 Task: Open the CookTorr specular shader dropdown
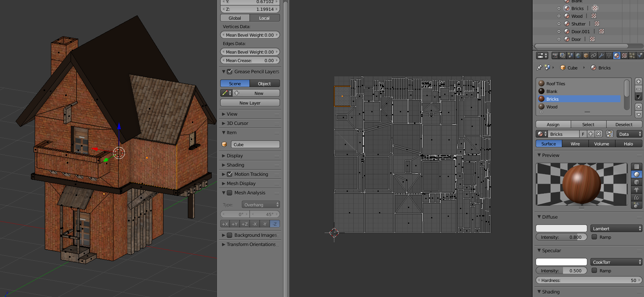point(616,262)
